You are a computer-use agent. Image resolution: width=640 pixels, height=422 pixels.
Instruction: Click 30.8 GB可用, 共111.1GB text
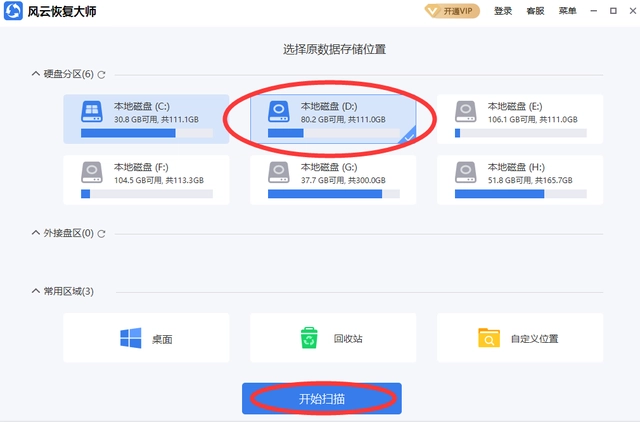[x=156, y=120]
